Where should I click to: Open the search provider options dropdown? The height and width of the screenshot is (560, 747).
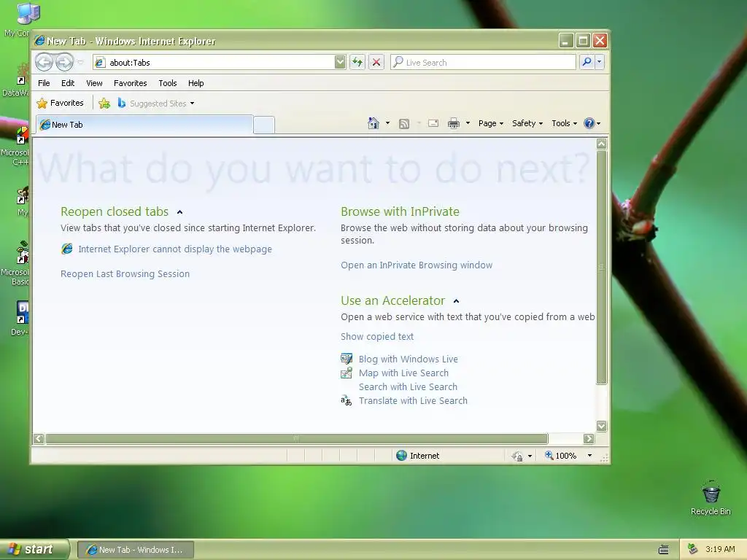click(600, 62)
